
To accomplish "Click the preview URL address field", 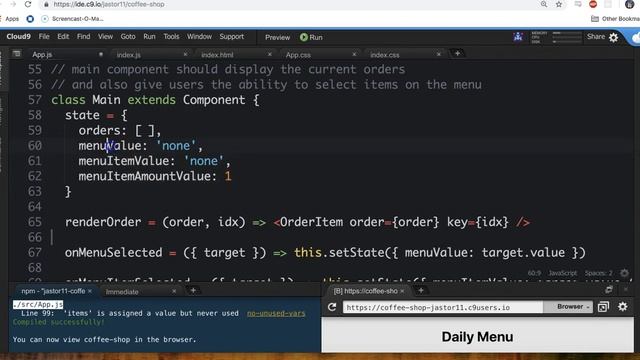I will pyautogui.click(x=443, y=307).
